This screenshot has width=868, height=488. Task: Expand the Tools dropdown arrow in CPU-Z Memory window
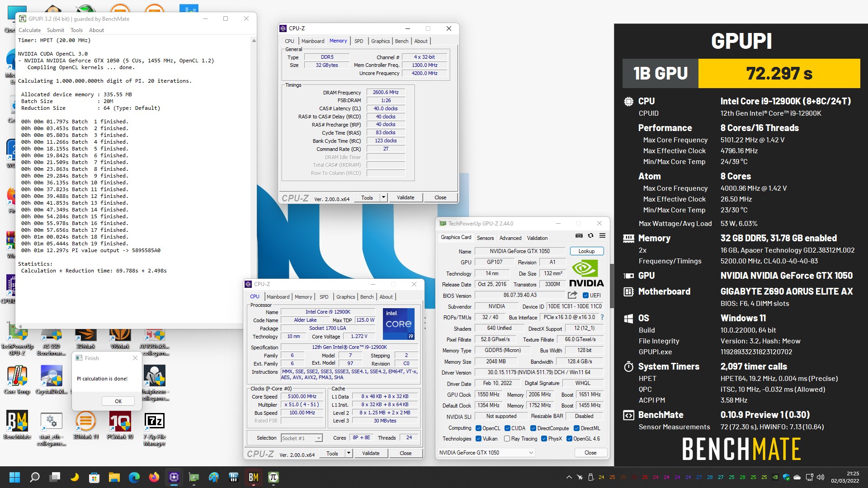pyautogui.click(x=383, y=197)
